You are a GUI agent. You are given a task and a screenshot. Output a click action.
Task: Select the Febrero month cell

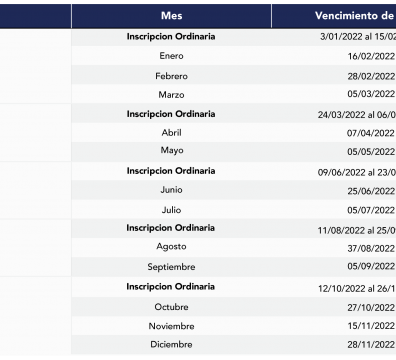point(171,76)
